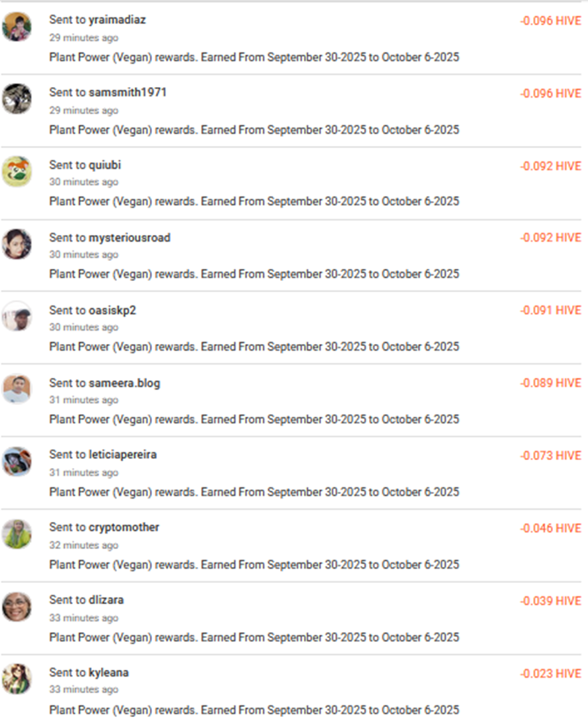Click dlizara's profile avatar
The height and width of the screenshot is (723, 588).
tap(17, 607)
